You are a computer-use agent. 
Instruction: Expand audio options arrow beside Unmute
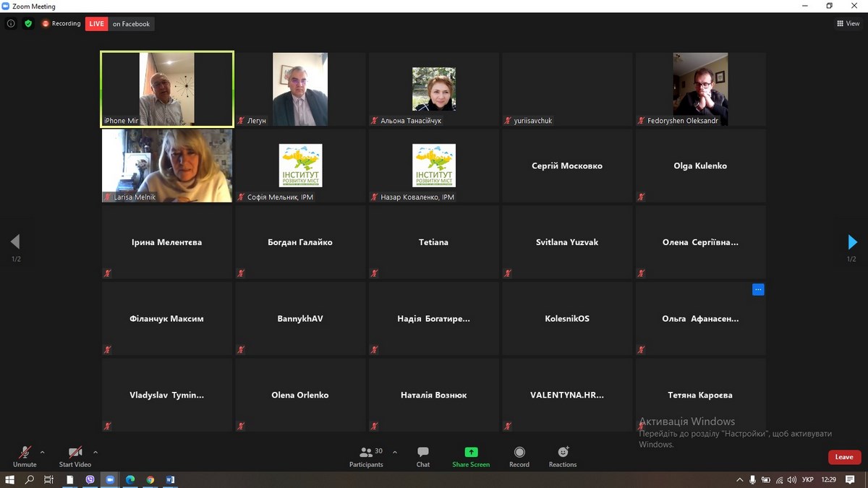coord(42,453)
